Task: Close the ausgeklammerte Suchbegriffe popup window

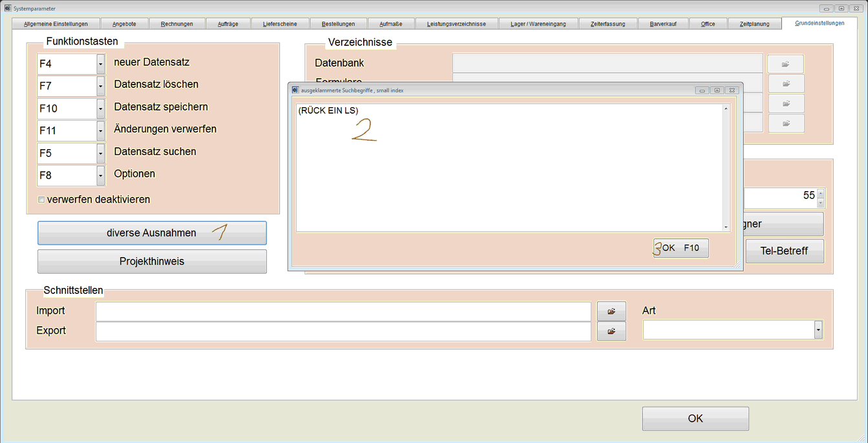Action: point(732,90)
